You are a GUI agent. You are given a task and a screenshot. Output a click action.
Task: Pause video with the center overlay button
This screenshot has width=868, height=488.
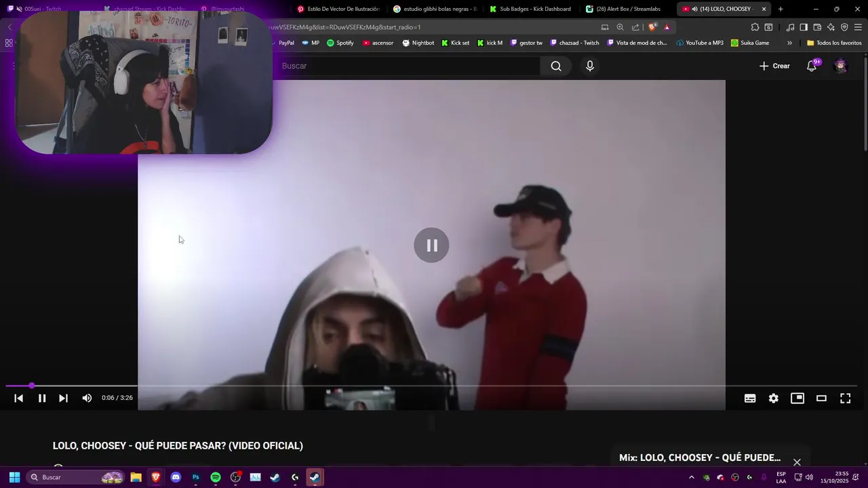click(x=431, y=245)
